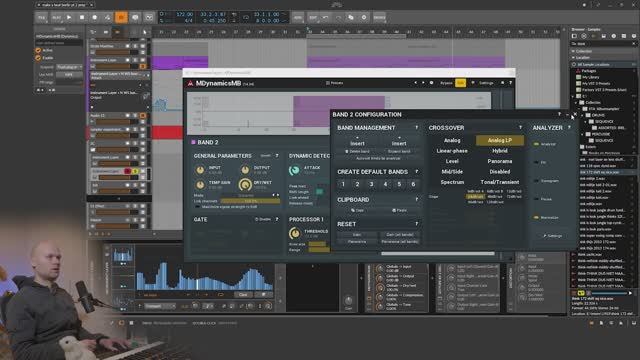Toggle Maximize signal strength to limit checkbox
640x360 pixels.
point(198,207)
